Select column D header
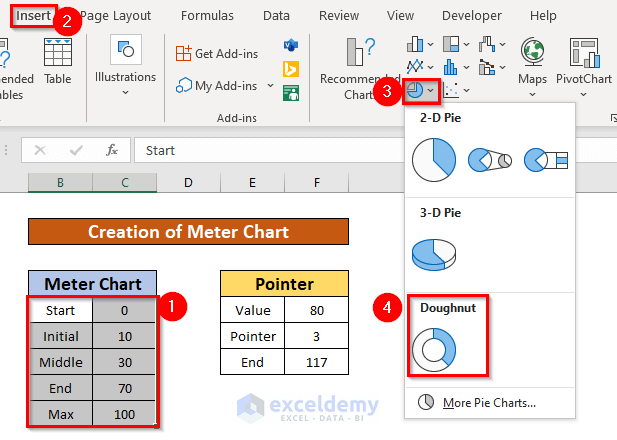The image size is (617, 440). 188,182
